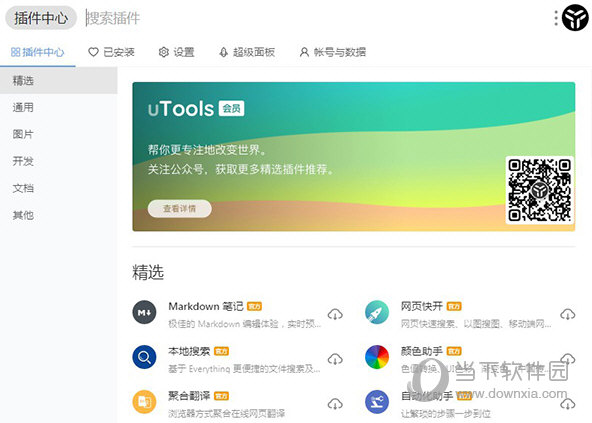Select the 开发 category
This screenshot has height=423, width=592.
coord(59,161)
